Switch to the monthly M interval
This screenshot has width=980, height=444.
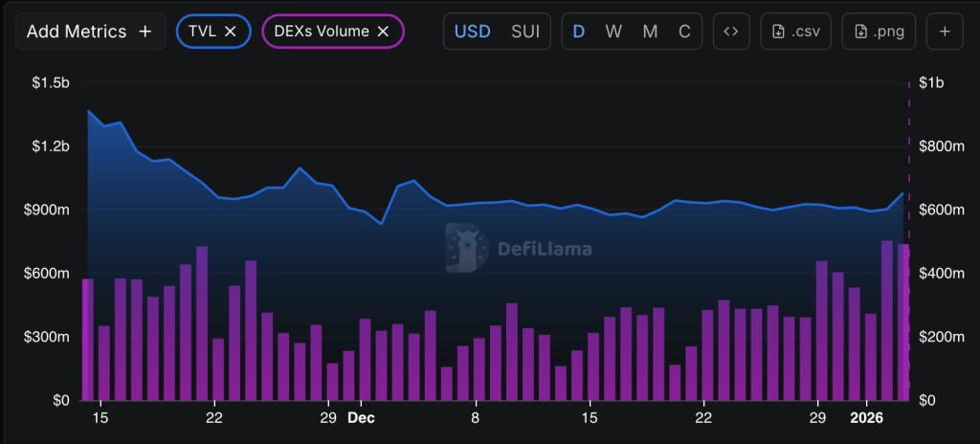[x=650, y=32]
